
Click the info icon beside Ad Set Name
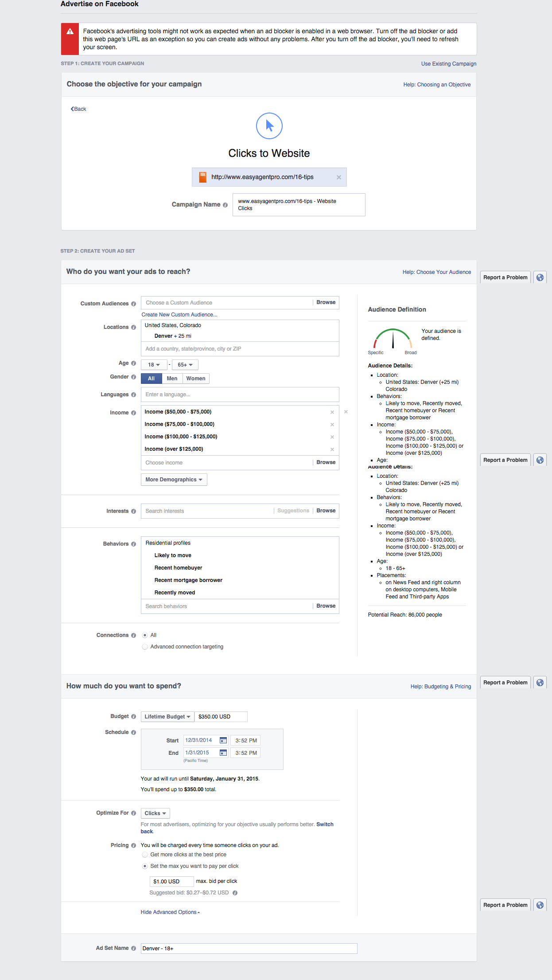tap(133, 948)
